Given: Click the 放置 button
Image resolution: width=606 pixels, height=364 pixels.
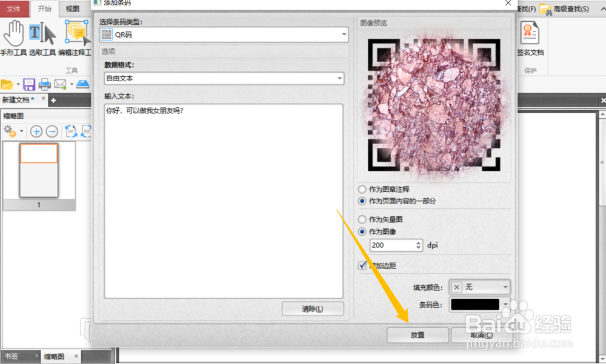Looking at the screenshot, I should 418,335.
